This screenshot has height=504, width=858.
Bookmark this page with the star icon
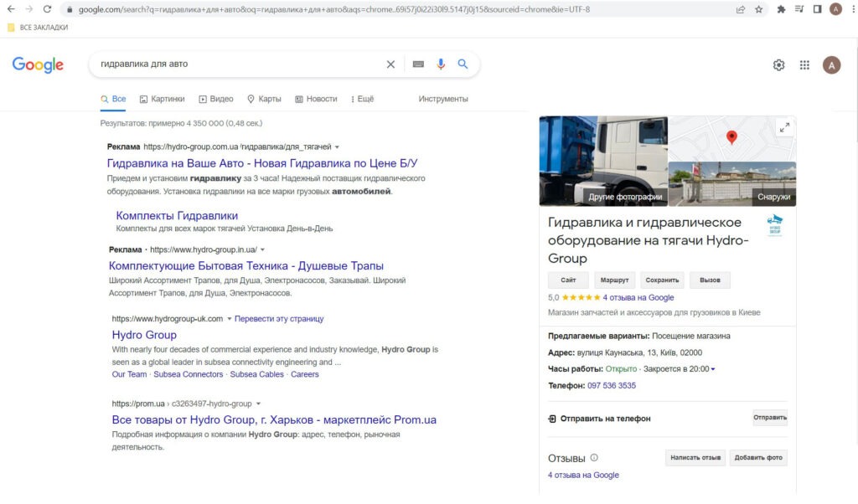pyautogui.click(x=758, y=9)
